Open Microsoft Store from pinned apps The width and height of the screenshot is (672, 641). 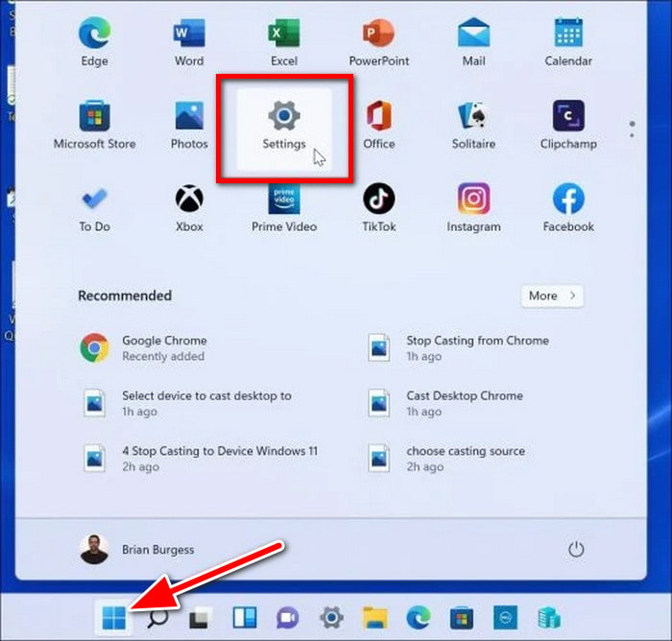coord(95,125)
